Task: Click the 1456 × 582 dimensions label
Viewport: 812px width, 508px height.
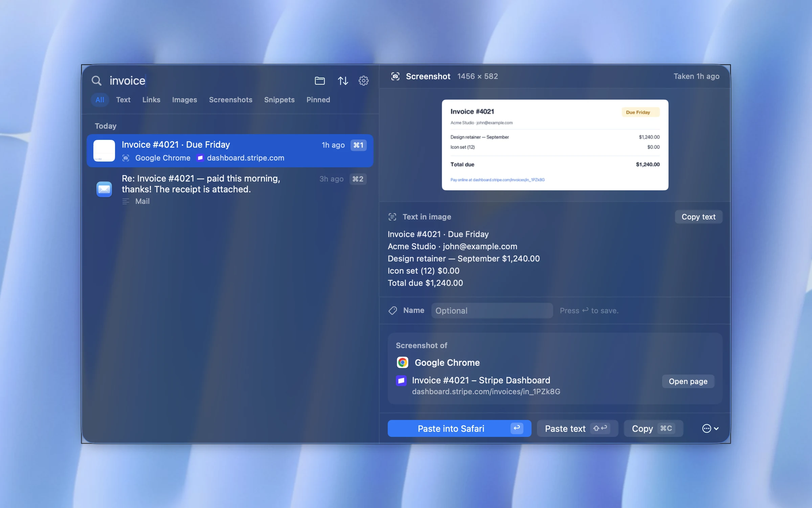Action: click(477, 76)
